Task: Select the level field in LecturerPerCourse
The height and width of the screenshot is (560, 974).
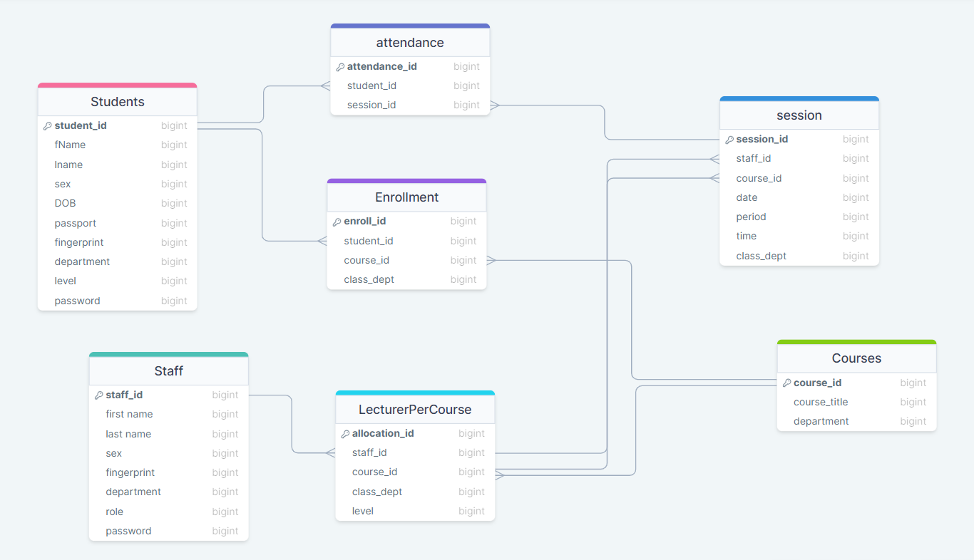Action: 415,511
